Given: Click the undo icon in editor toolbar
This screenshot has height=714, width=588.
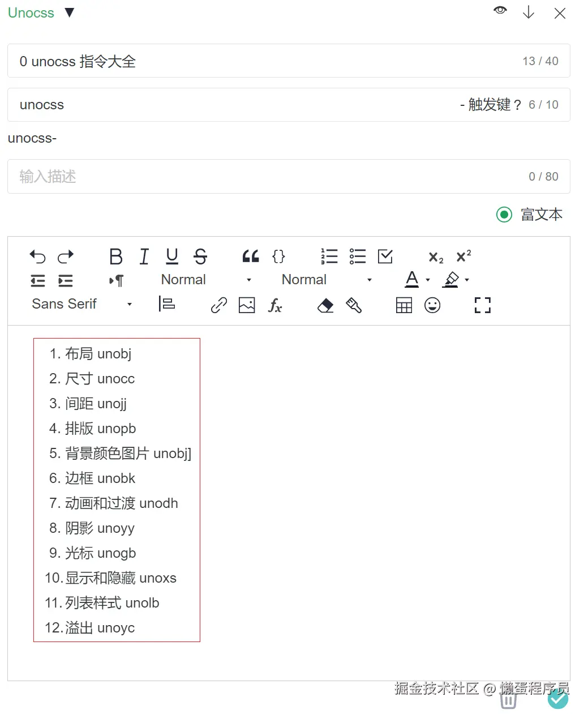Looking at the screenshot, I should [37, 256].
